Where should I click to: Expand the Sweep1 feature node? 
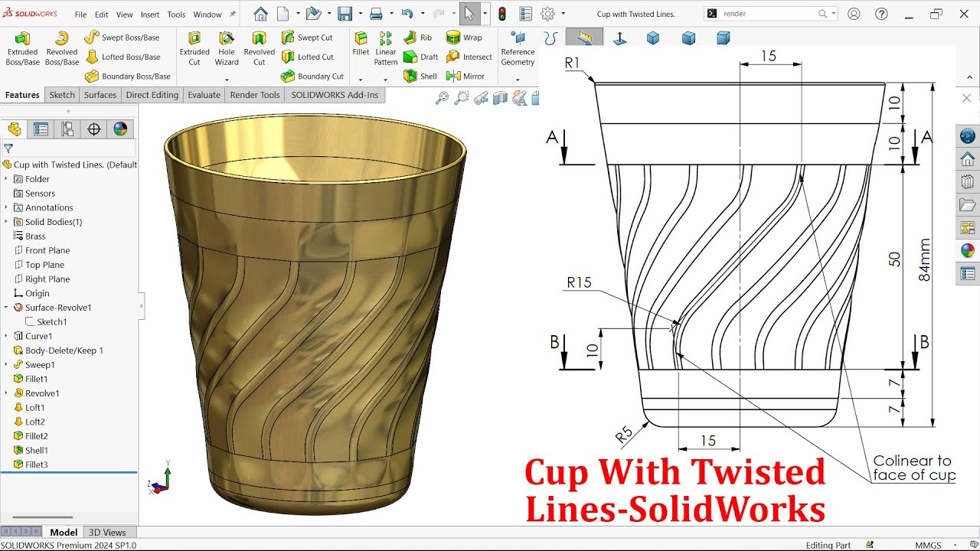(6, 365)
